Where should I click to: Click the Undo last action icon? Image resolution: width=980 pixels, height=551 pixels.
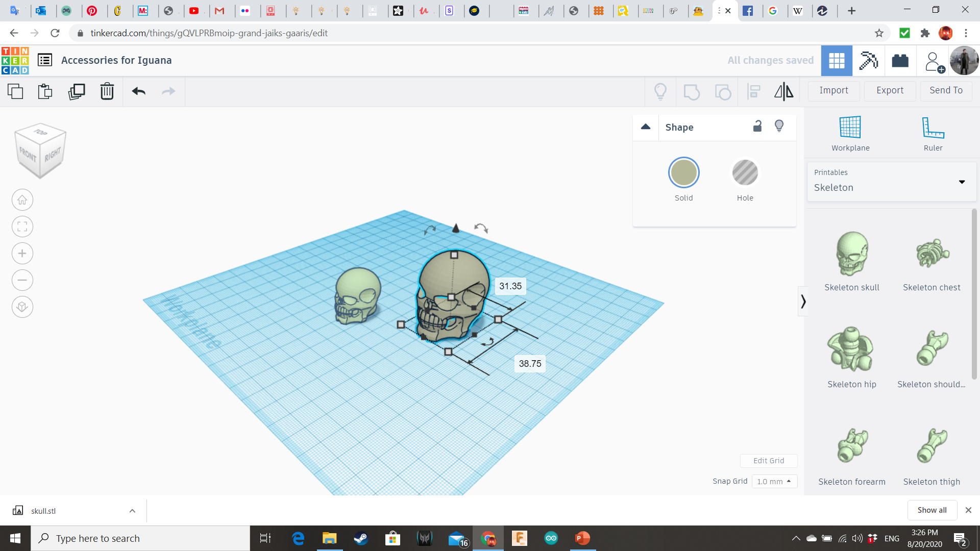(139, 91)
